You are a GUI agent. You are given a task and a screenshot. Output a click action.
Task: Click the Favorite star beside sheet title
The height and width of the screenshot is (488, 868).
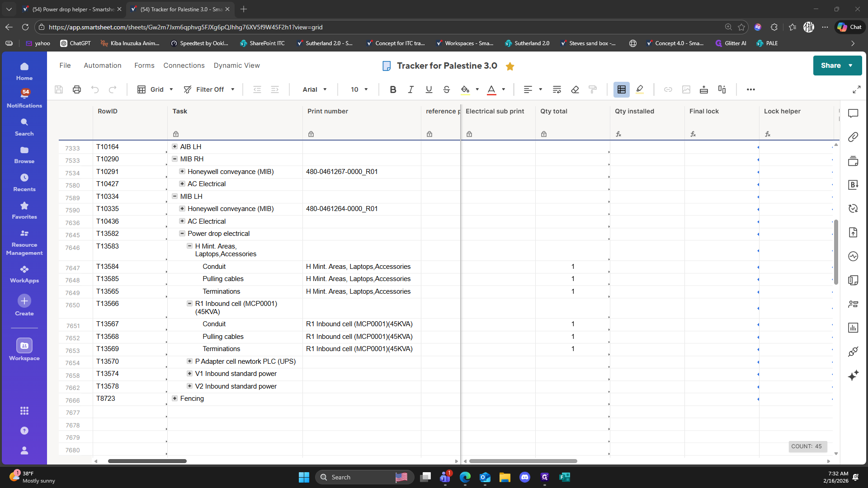pyautogui.click(x=510, y=66)
